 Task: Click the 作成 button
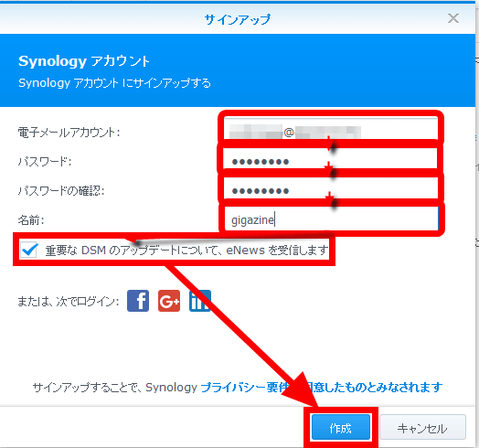pos(341,428)
